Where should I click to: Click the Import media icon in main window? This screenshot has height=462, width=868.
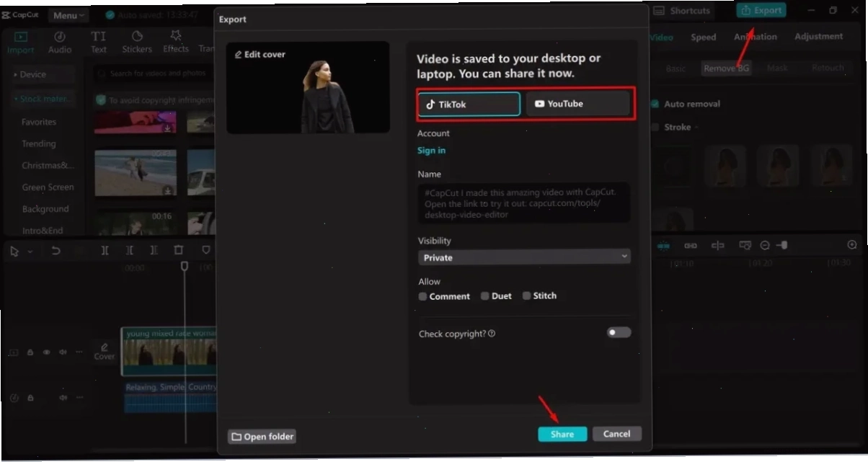tap(20, 43)
